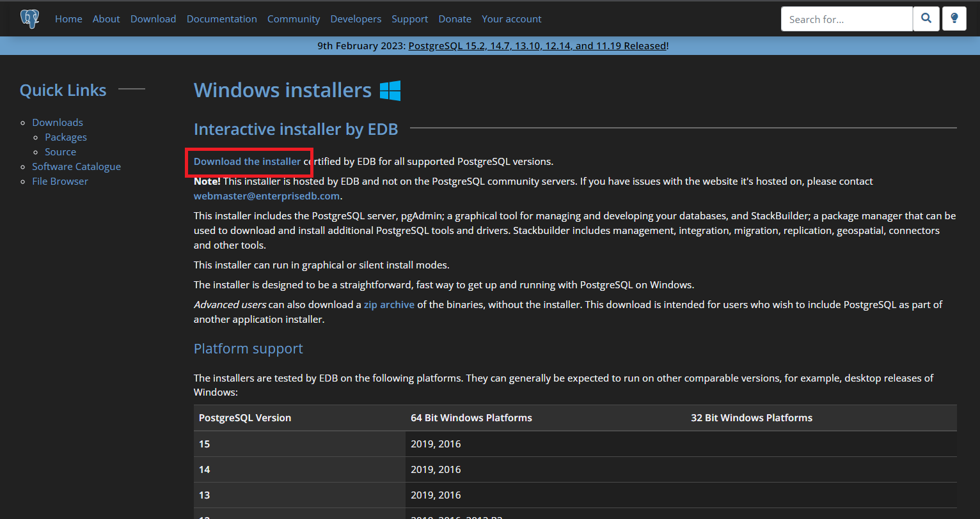The width and height of the screenshot is (980, 519).
Task: Click the Windows logo beside the page heading
Action: [390, 90]
